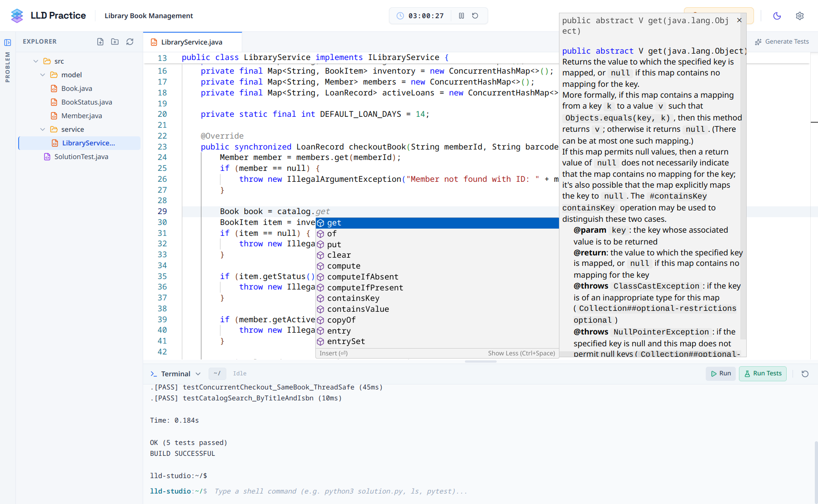
Task: Click line number 29 in gutter
Action: point(162,211)
